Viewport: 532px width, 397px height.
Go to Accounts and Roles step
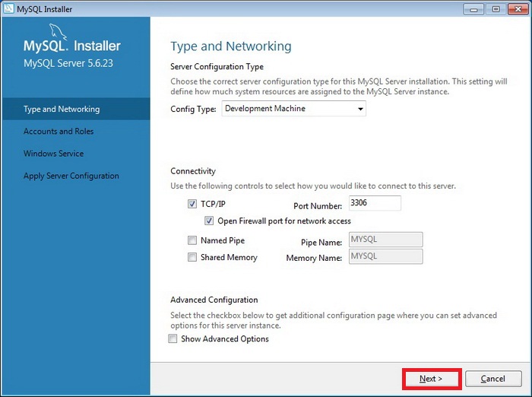(x=59, y=131)
